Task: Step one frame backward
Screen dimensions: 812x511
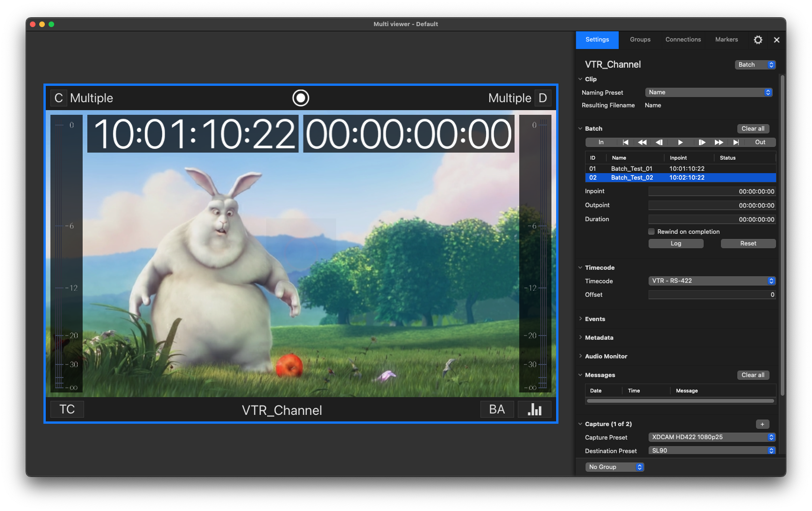Action: (x=659, y=142)
